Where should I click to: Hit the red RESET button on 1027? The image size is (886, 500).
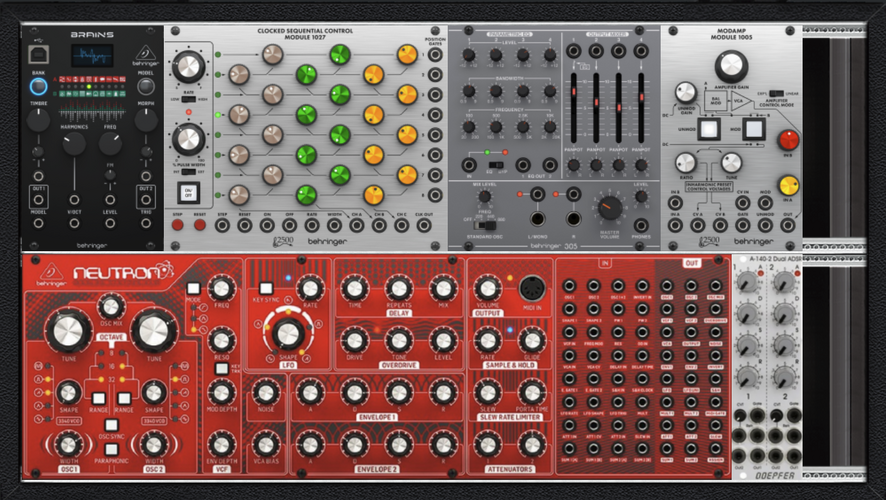[x=199, y=225]
